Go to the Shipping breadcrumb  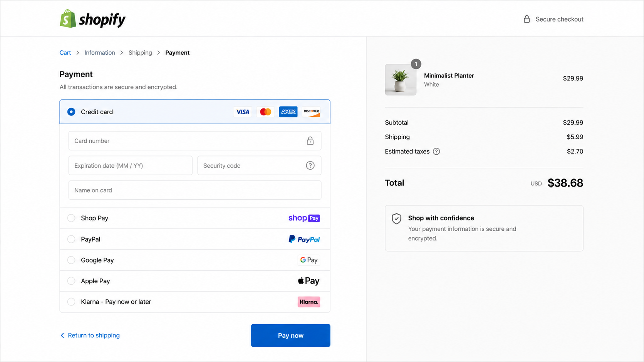click(x=140, y=53)
